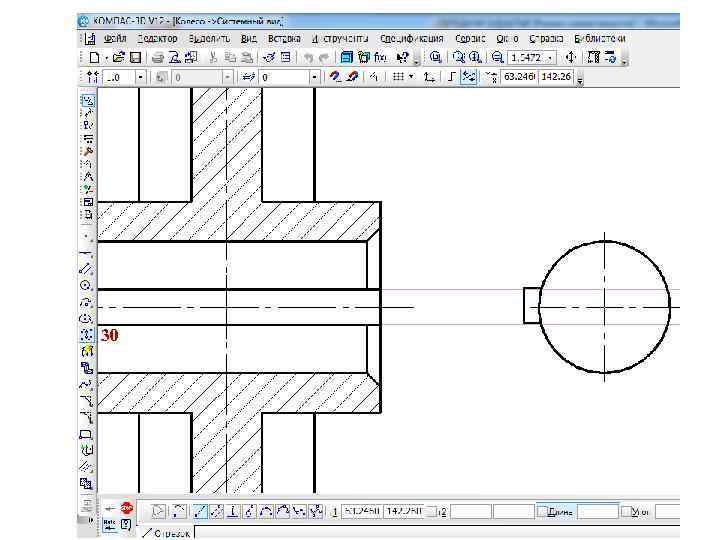This screenshot has width=720, height=540.
Task: Open the Файл menu
Action: click(114, 38)
